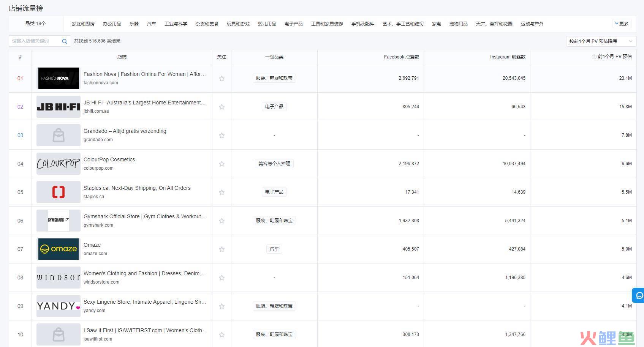Select the 工业与科学 category
Viewport: 644px width, 347px height.
[176, 24]
